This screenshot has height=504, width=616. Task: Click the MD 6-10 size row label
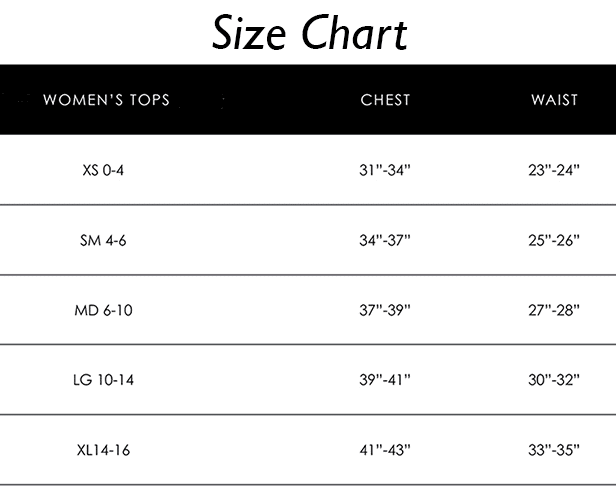tap(103, 310)
